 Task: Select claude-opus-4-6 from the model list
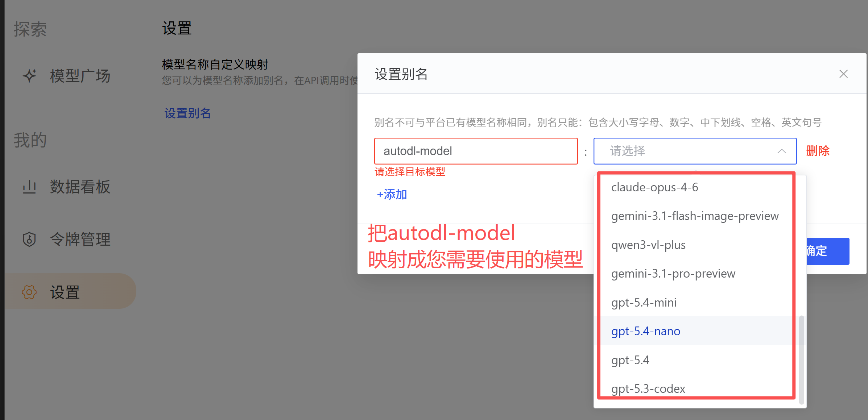tap(654, 187)
